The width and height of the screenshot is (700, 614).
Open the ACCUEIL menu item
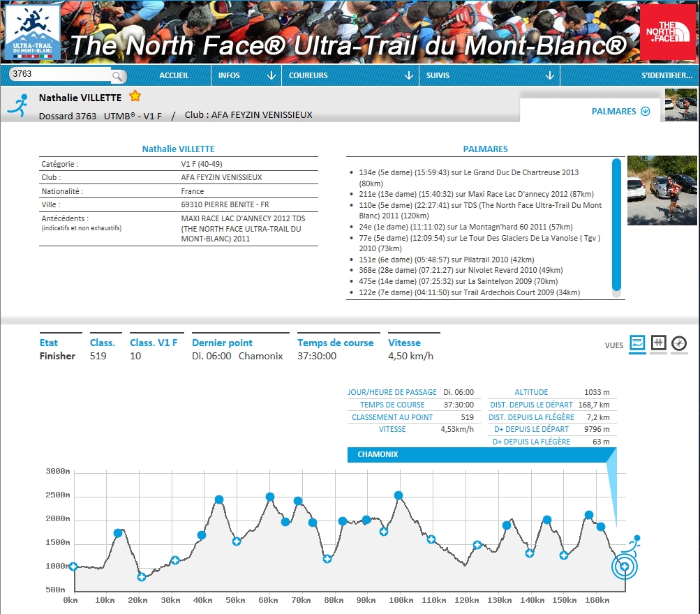[174, 75]
